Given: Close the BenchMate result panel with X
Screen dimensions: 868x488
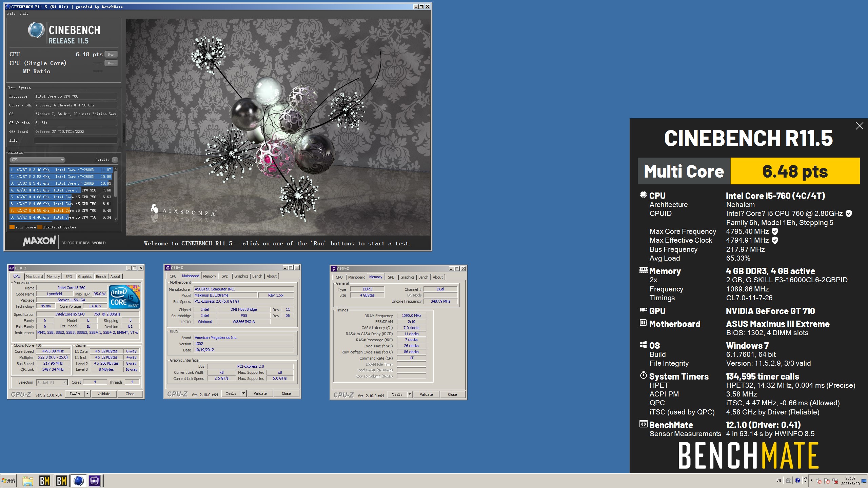Looking at the screenshot, I should pyautogui.click(x=859, y=126).
